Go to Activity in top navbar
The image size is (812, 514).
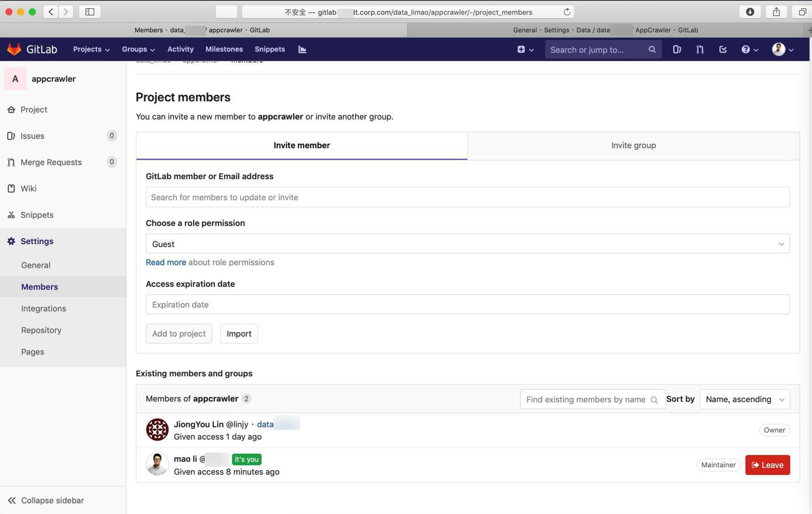pyautogui.click(x=180, y=49)
